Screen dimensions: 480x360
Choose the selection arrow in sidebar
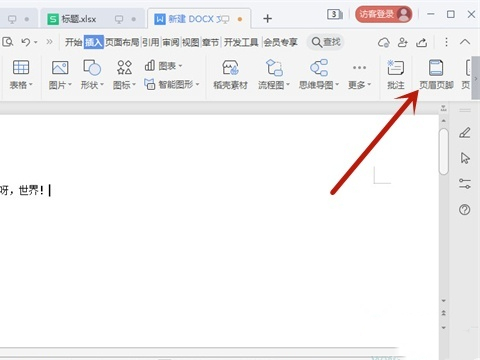[x=465, y=158]
